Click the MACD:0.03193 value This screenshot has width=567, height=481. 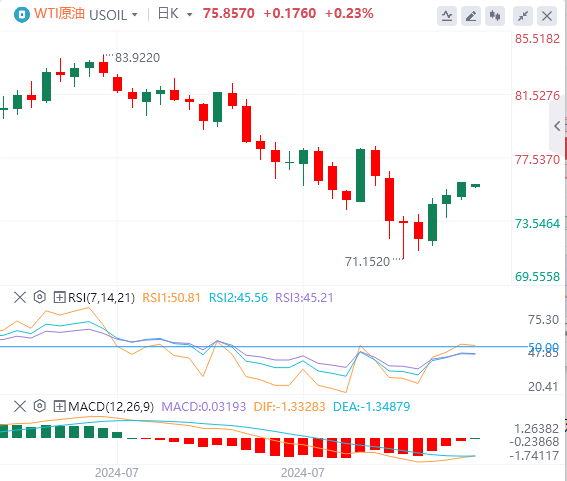(204, 406)
